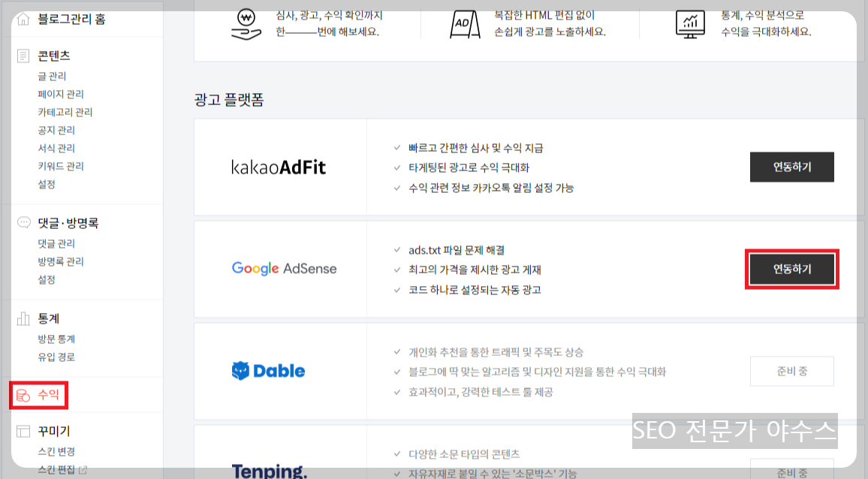Click text 빠르고 간편한 심사 및 수익 지급

(476, 148)
